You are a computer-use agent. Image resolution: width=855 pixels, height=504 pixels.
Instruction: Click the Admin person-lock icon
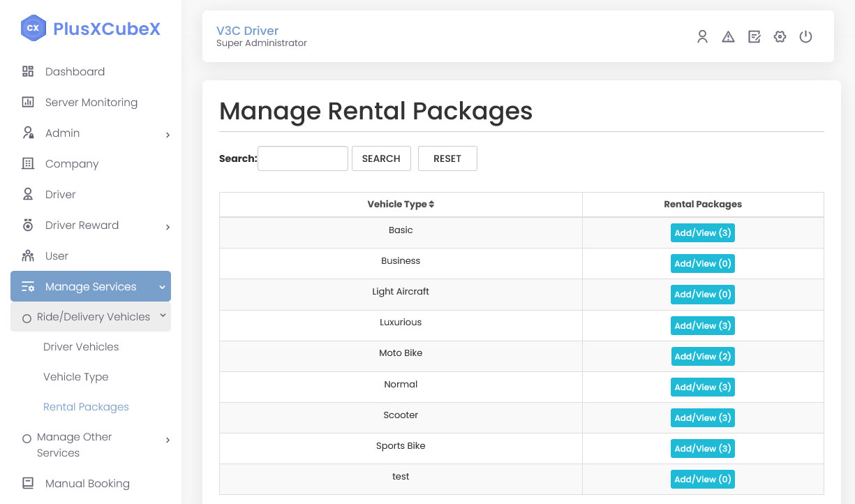point(28,133)
